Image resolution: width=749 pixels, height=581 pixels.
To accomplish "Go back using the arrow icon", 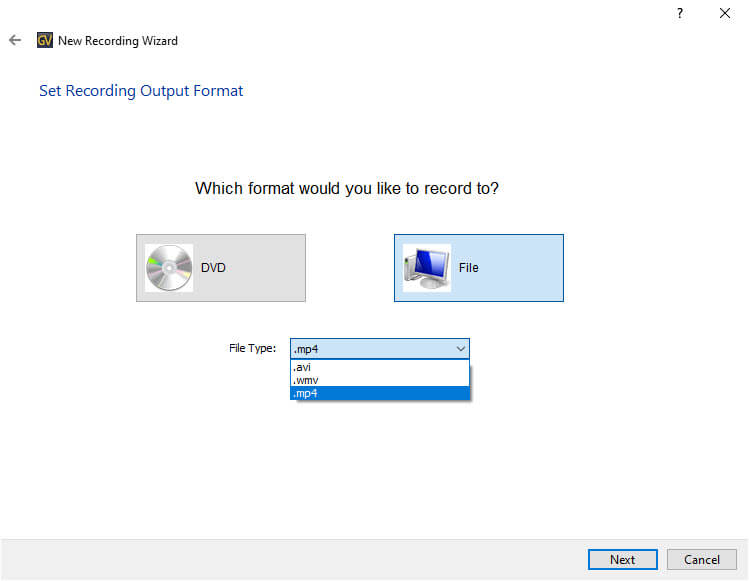I will click(x=15, y=40).
